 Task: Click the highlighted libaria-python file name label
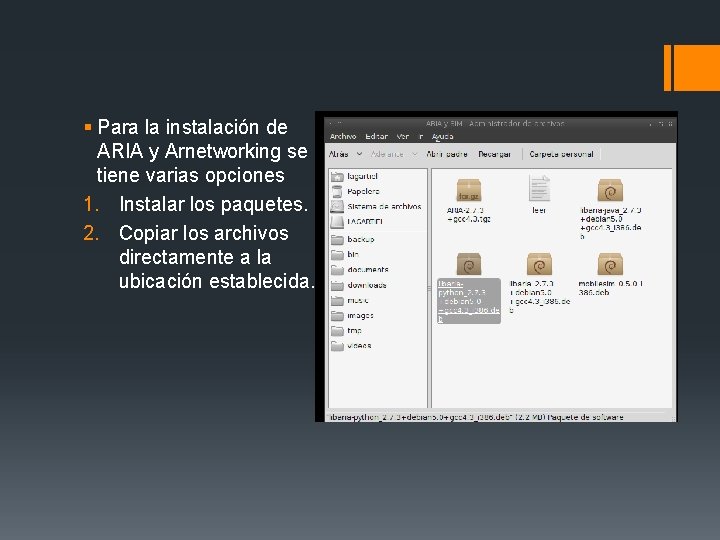469,301
